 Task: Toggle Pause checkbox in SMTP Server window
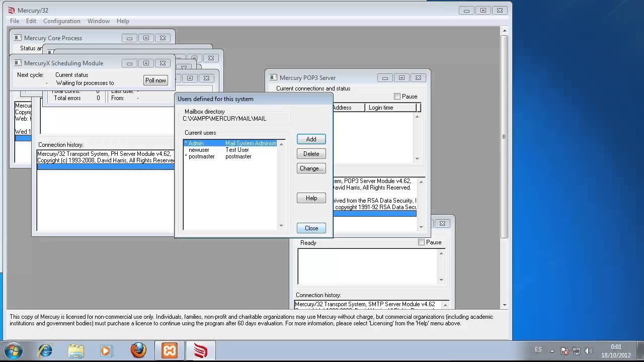[422, 242]
